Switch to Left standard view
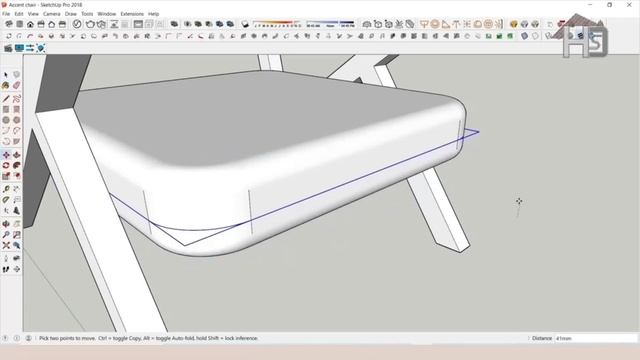Screen dimensions: 640x360 pos(62,24)
